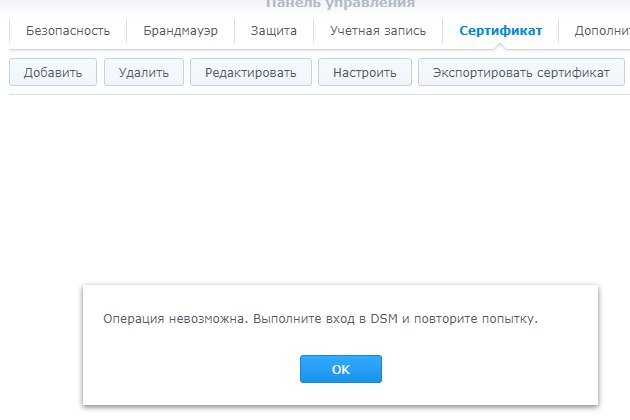This screenshot has height=420, width=630.
Task: Click the Операция невозможна error message text
Action: (320, 319)
